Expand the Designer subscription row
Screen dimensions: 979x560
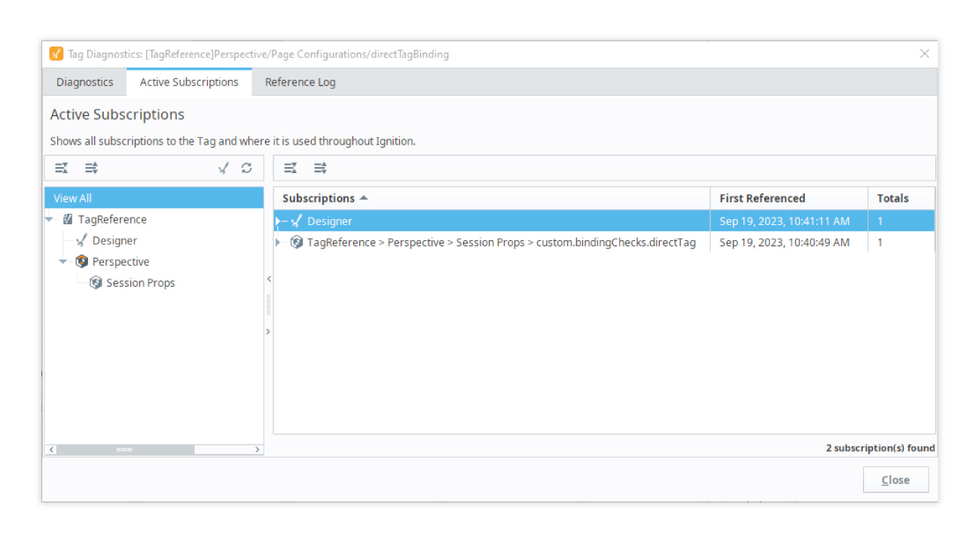tap(278, 221)
